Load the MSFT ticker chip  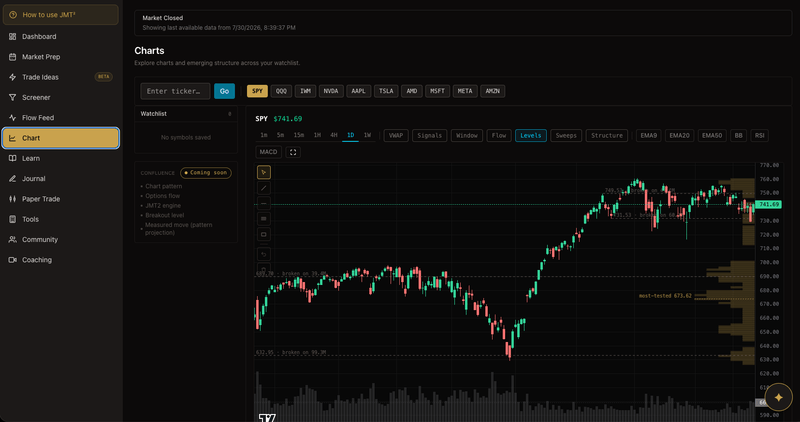tap(437, 91)
